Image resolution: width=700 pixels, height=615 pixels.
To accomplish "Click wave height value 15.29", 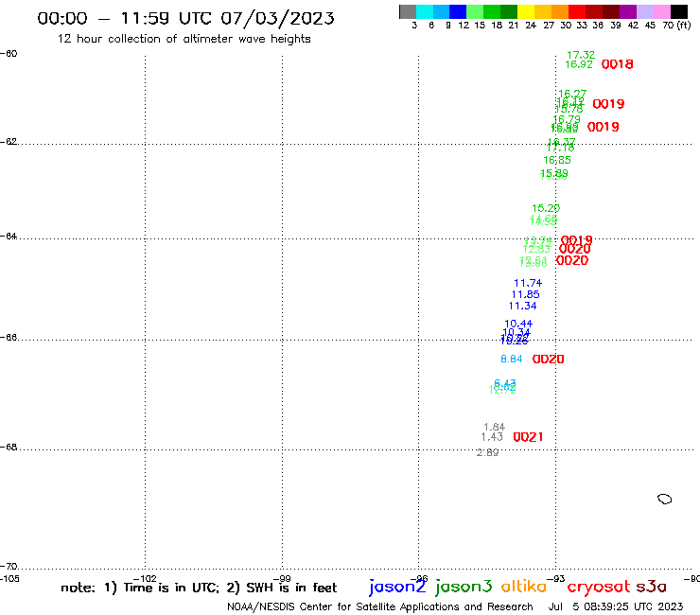I will click(x=546, y=208).
